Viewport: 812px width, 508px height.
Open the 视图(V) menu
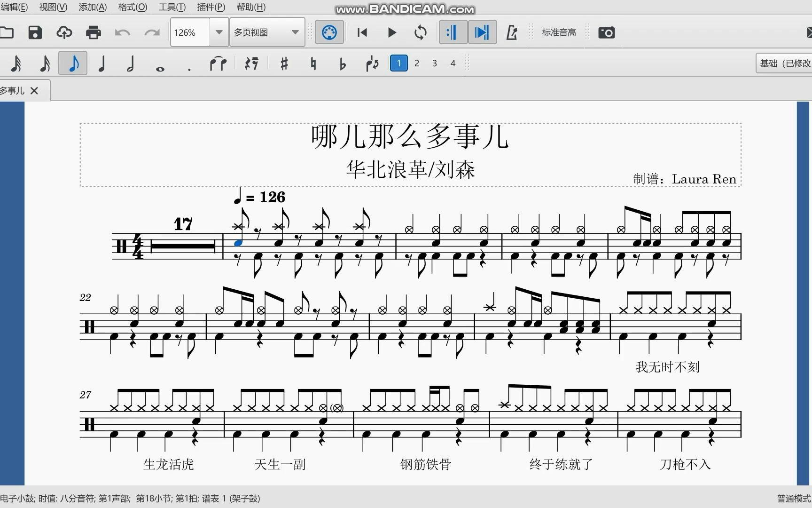(53, 7)
